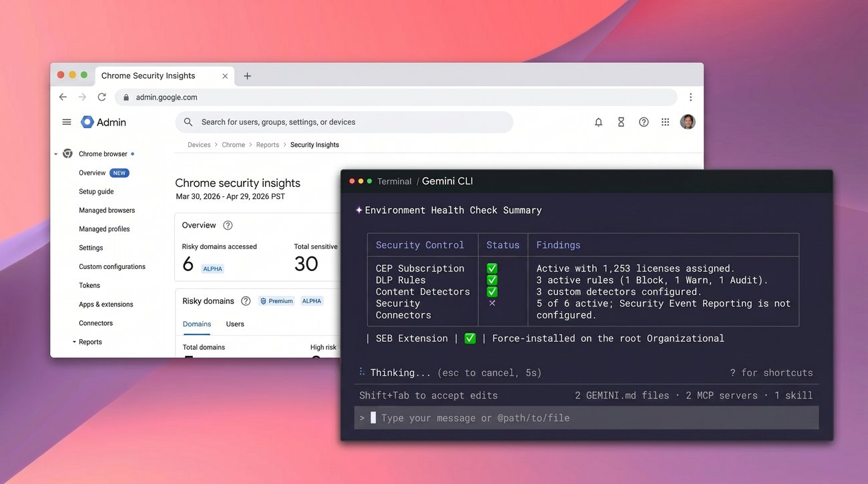Open Custom configurations in the sidebar

[112, 266]
